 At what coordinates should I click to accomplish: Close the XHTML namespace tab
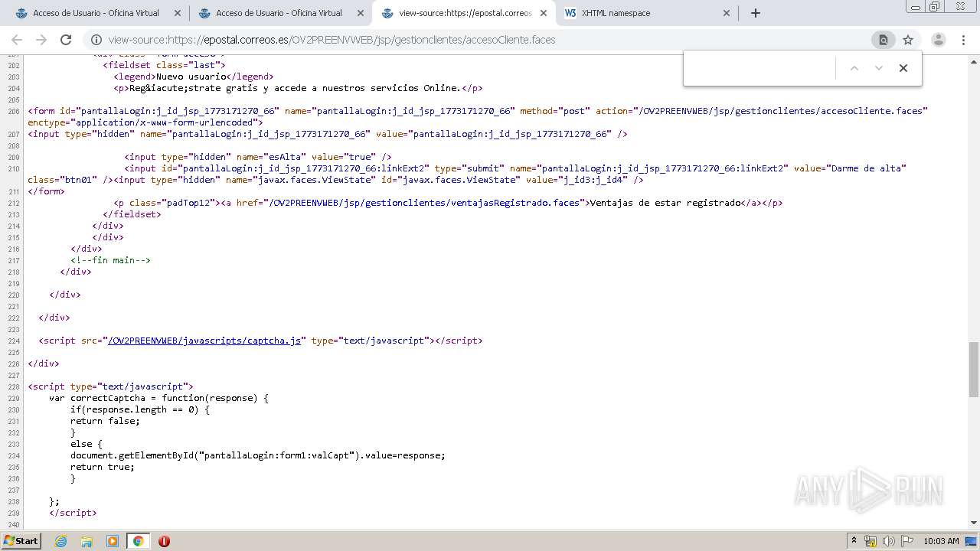click(727, 13)
